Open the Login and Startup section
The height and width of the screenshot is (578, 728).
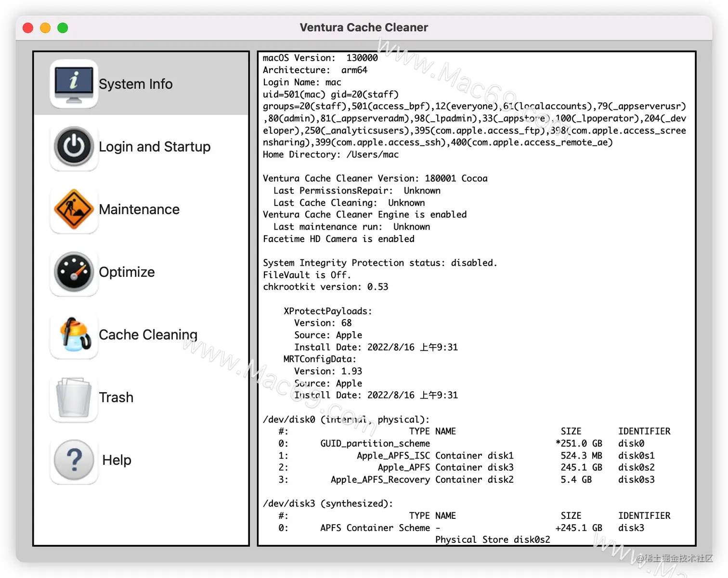click(x=155, y=146)
